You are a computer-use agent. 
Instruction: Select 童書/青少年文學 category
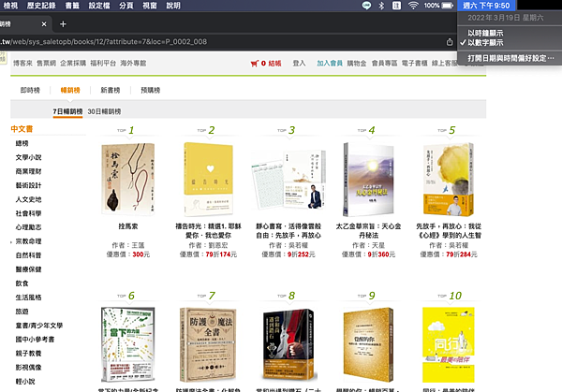[x=39, y=326]
